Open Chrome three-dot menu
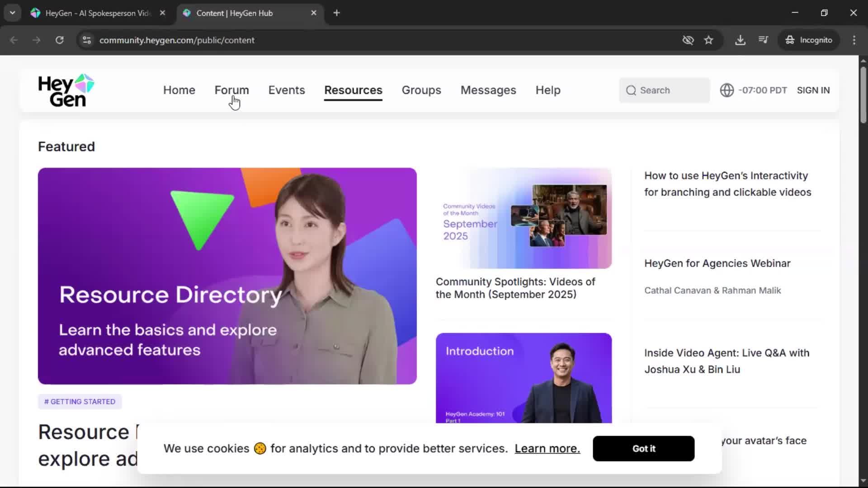868x488 pixels. pos(854,40)
